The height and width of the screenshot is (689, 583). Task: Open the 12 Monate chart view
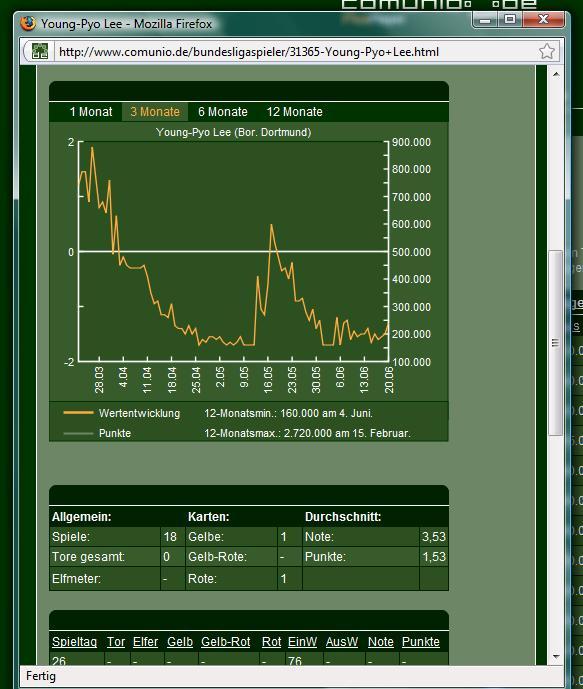point(294,112)
